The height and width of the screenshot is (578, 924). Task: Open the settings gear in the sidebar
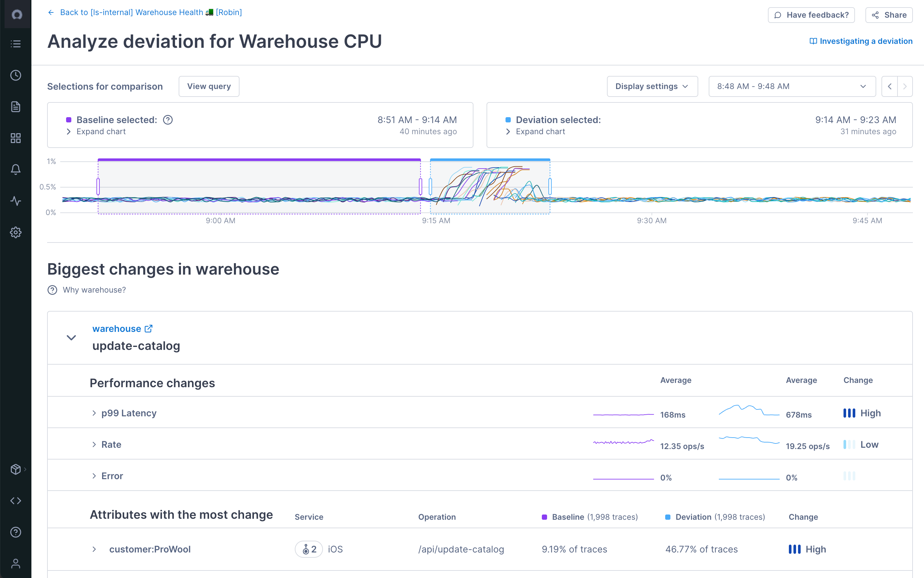16,232
